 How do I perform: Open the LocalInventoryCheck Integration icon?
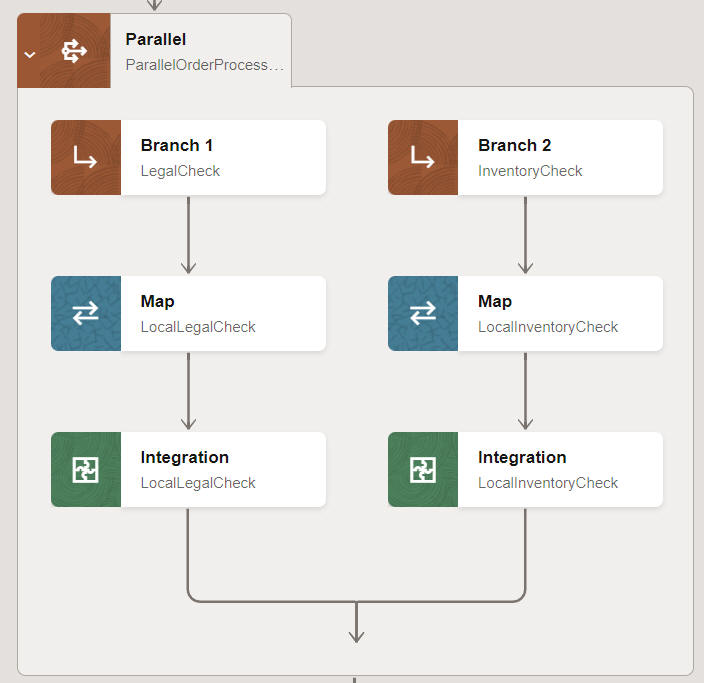coord(423,470)
